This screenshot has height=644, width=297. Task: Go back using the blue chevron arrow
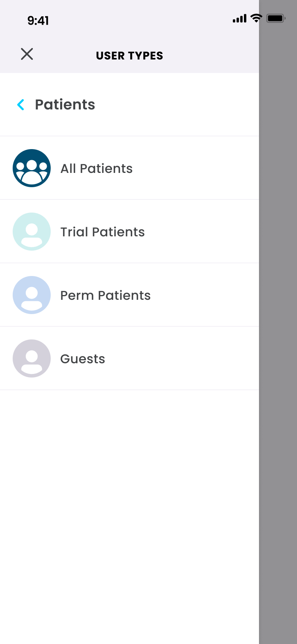(21, 105)
